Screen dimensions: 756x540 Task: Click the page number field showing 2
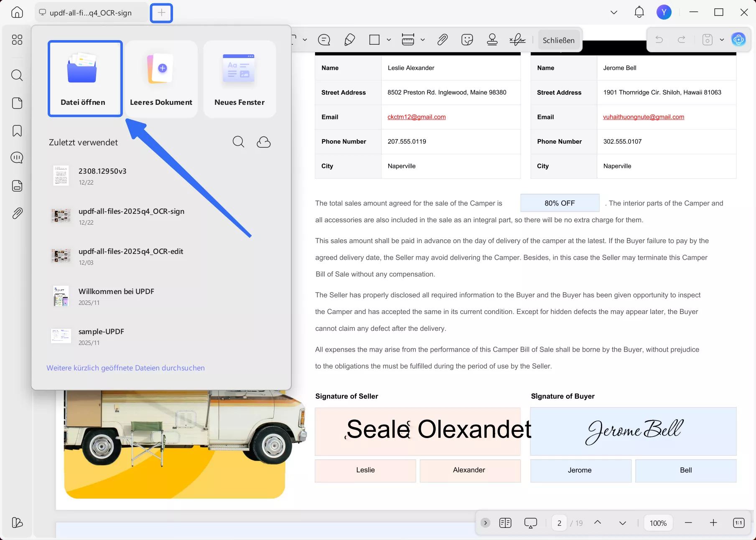pyautogui.click(x=559, y=523)
